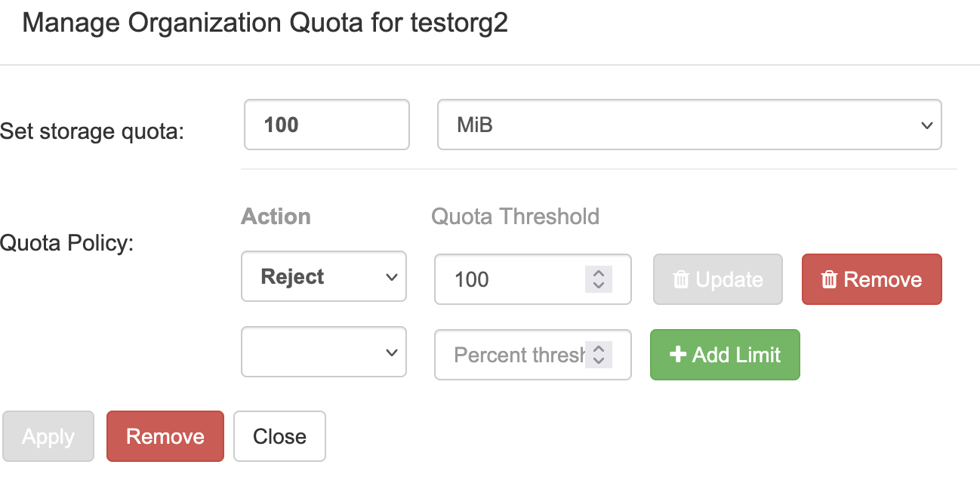Focus the storage quota value field
980x480 pixels.
[326, 125]
